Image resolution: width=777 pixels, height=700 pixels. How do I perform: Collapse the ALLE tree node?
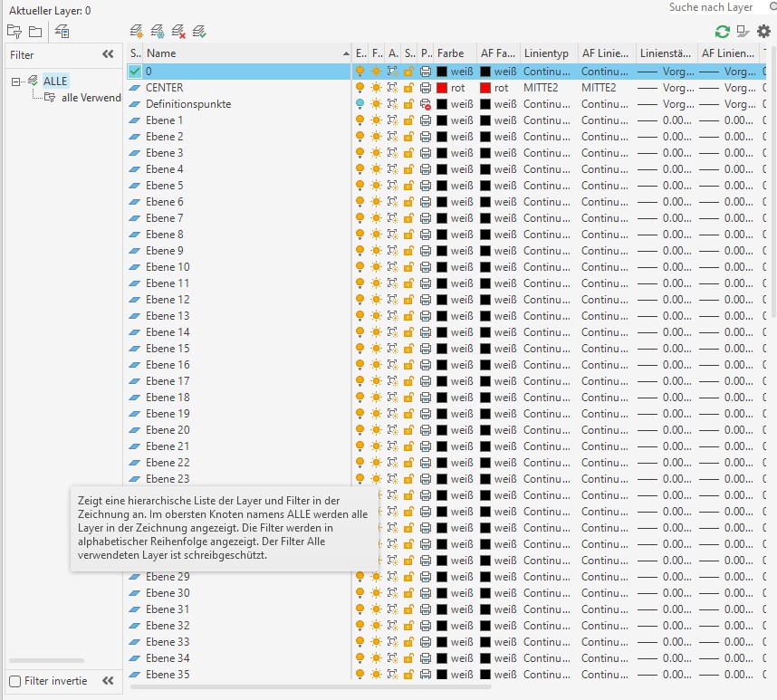[16, 82]
